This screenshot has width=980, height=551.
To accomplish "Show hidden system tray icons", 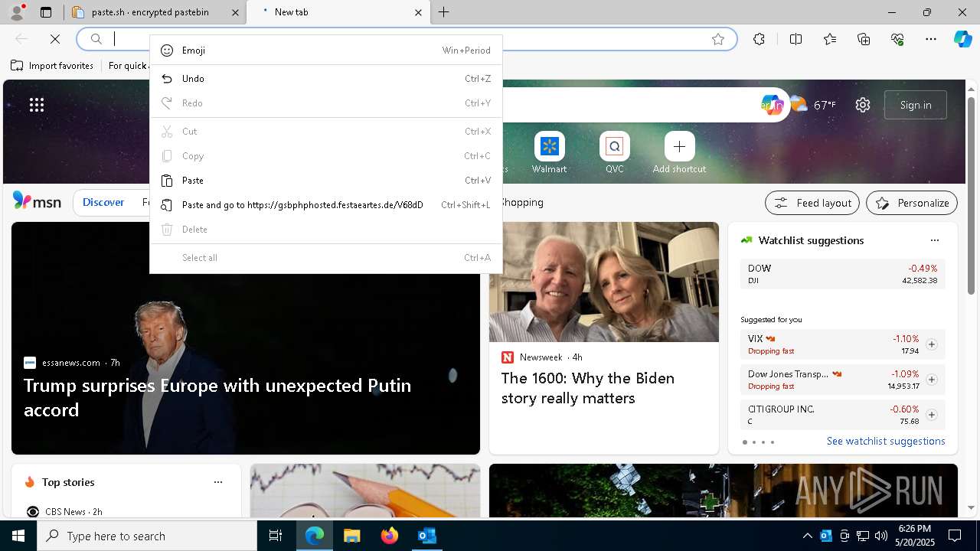I will pos(807,536).
